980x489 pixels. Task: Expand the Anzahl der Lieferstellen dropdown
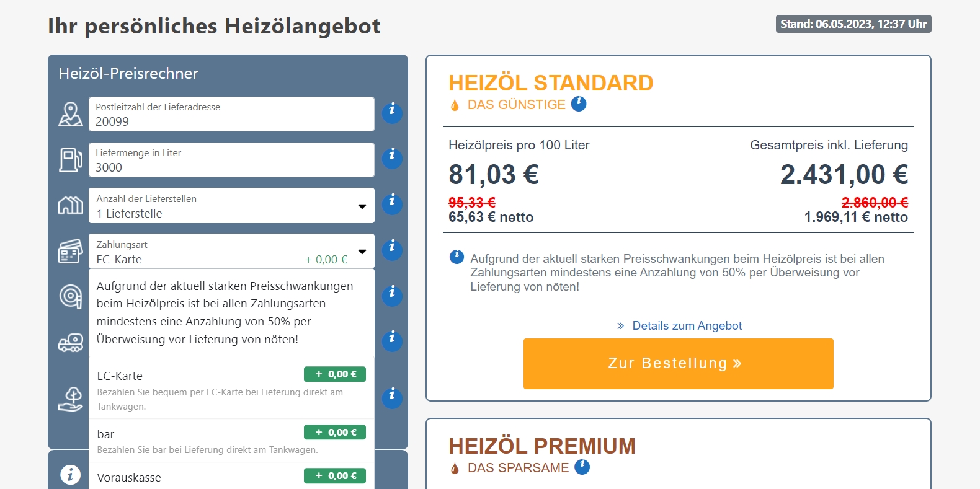coord(231,206)
